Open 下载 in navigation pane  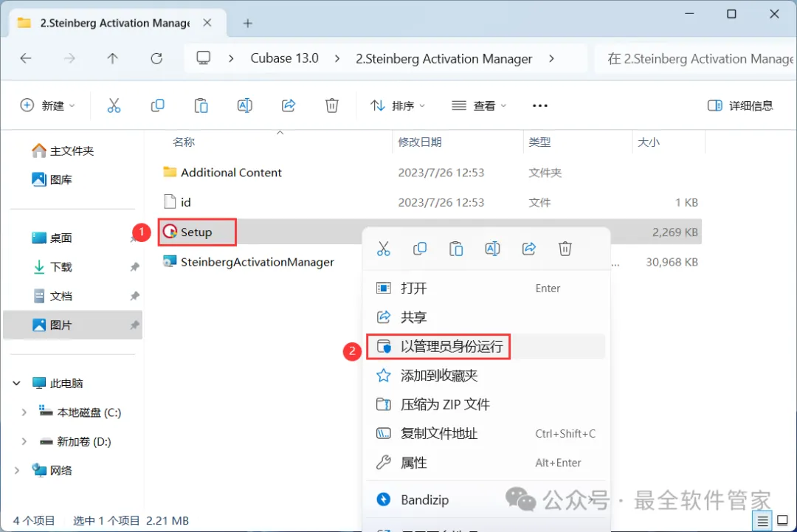[x=52, y=267]
